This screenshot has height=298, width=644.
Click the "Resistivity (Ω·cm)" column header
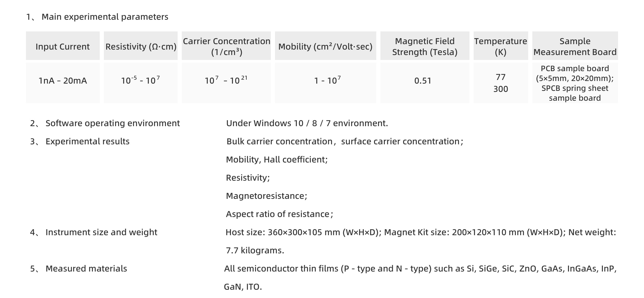141,46
